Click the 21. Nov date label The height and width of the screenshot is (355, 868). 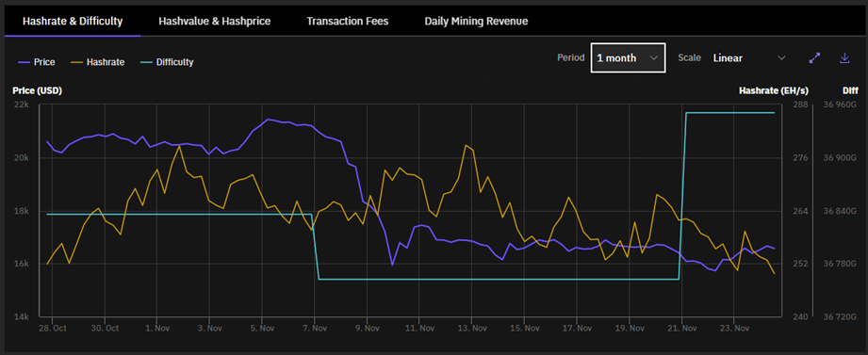click(681, 328)
